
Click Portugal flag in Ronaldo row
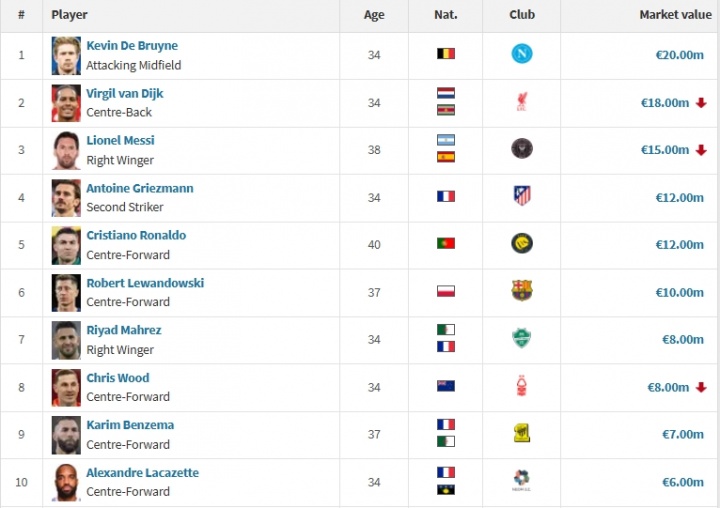pyautogui.click(x=445, y=243)
